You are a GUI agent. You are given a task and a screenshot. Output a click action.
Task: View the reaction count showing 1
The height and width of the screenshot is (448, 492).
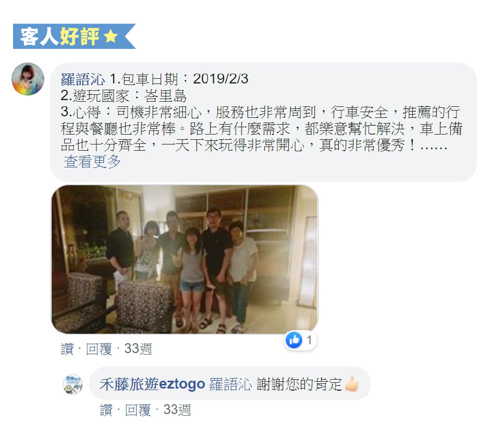(x=310, y=340)
